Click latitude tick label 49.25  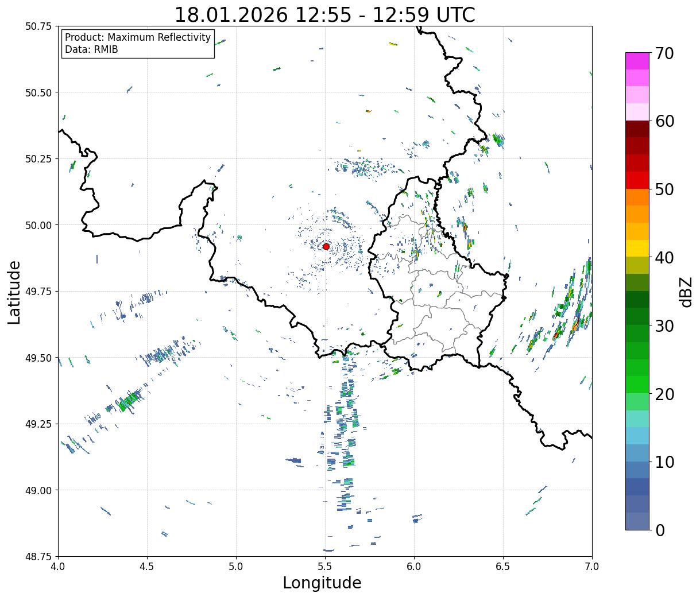pyautogui.click(x=38, y=424)
